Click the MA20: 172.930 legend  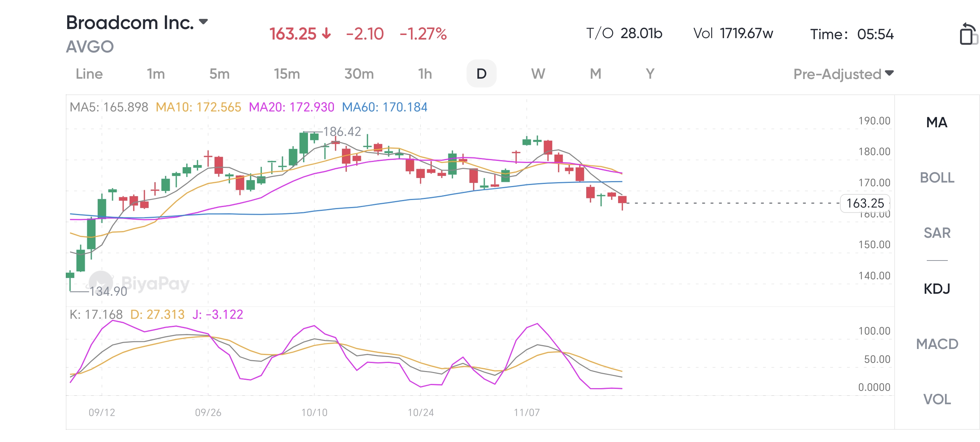pos(292,107)
